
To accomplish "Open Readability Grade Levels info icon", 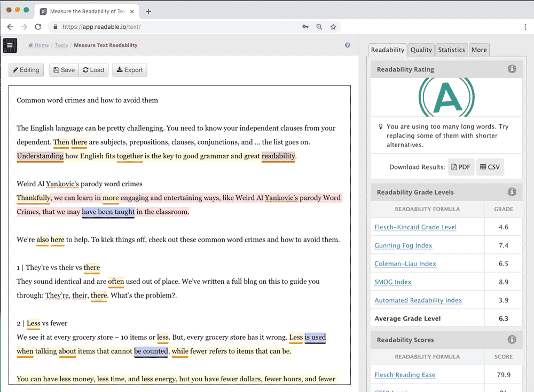I will pos(512,192).
